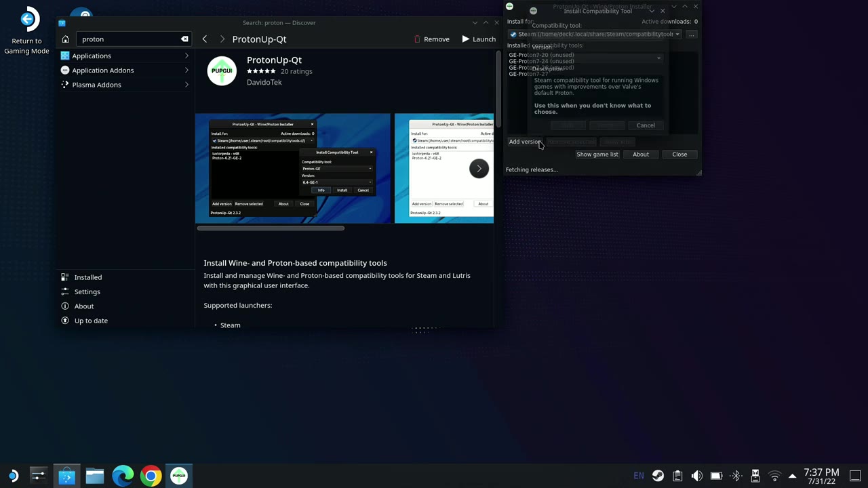Launch Microsoft Edge from taskbar
This screenshot has height=488, width=868.
(x=123, y=476)
